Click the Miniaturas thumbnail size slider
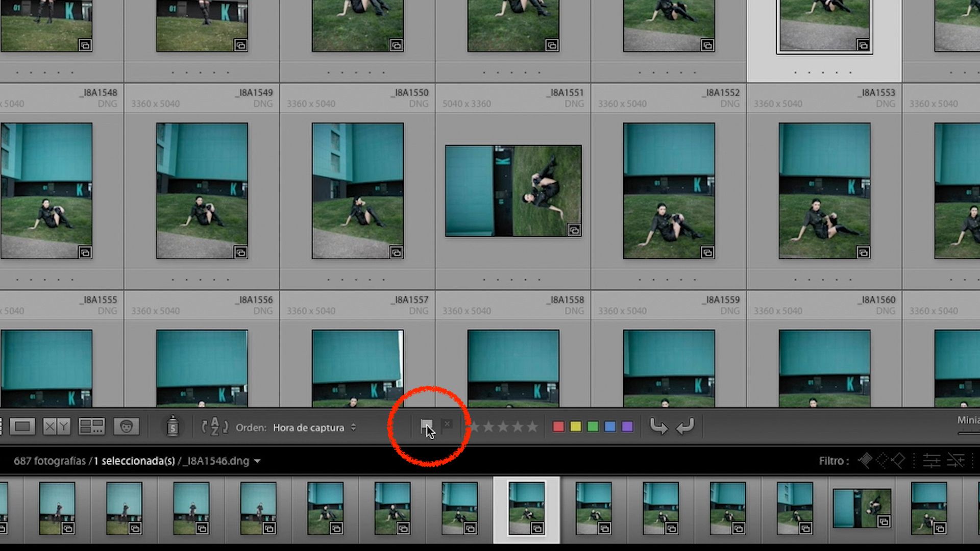This screenshot has height=551, width=980. click(969, 434)
